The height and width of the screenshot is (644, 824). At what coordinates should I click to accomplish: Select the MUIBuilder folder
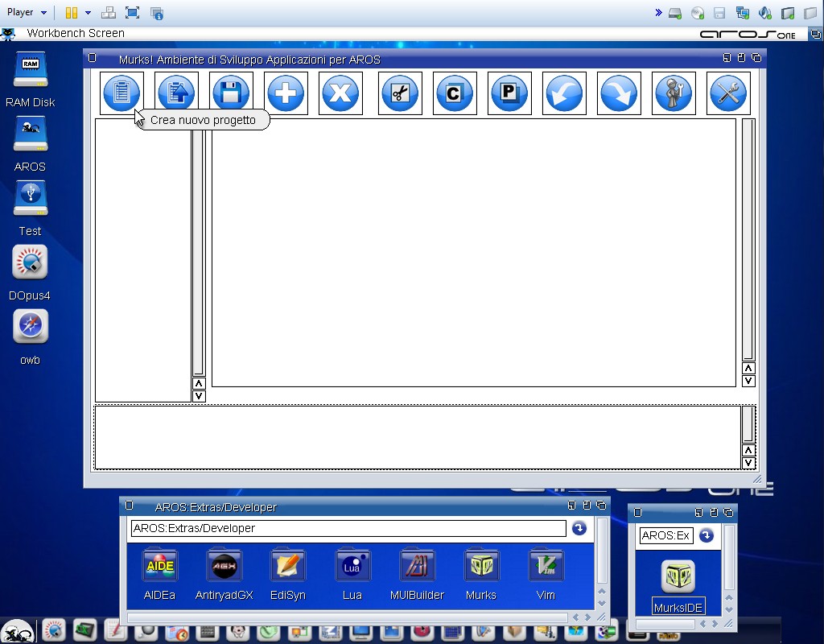click(x=417, y=575)
